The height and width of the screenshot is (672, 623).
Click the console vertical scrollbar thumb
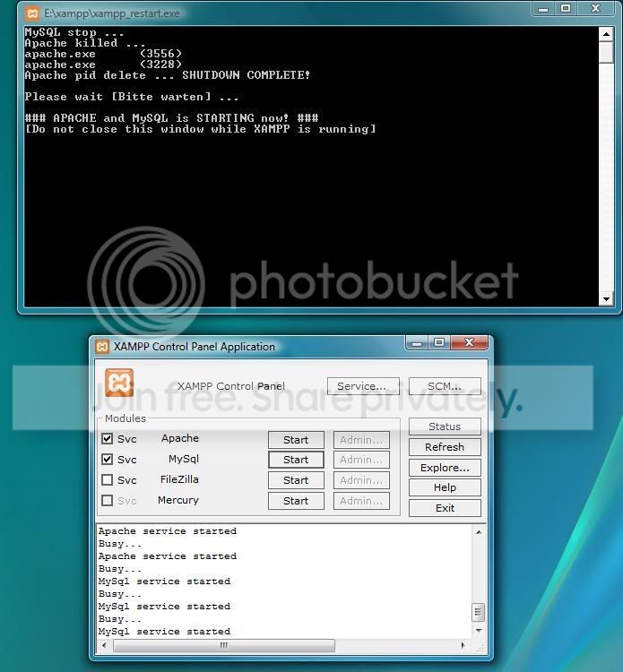(x=606, y=52)
